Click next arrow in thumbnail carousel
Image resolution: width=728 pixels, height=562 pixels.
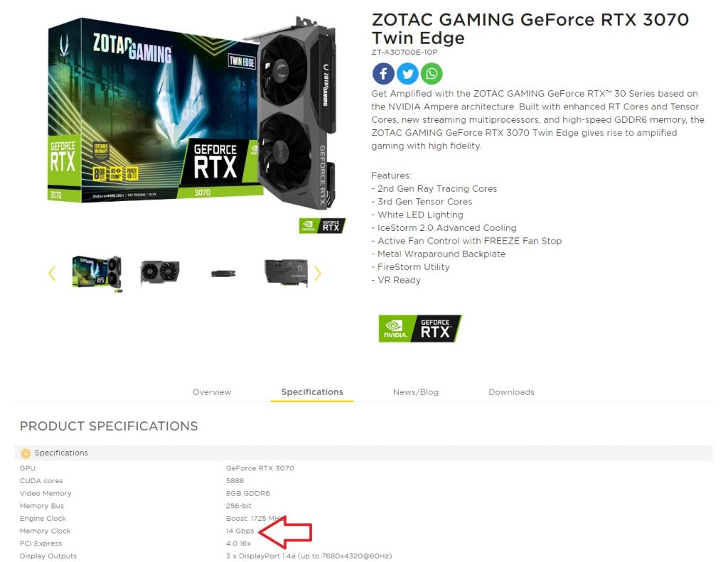(x=318, y=274)
